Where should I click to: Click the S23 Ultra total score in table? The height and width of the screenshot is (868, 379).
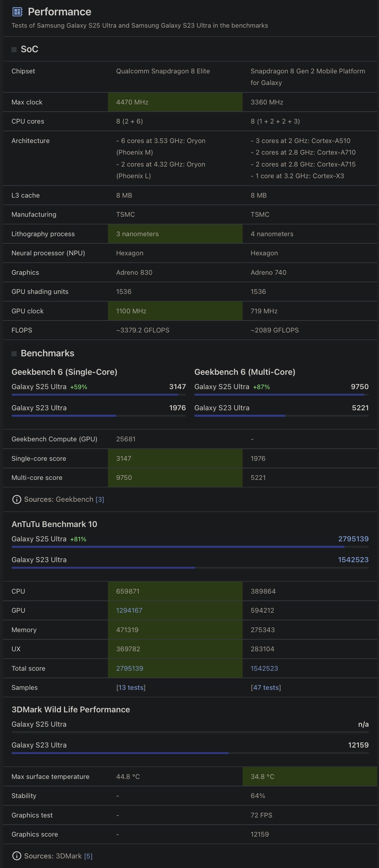pos(264,668)
